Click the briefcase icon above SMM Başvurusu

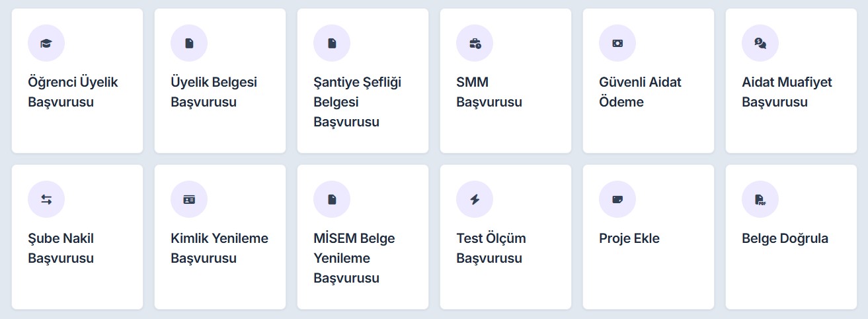(x=475, y=43)
